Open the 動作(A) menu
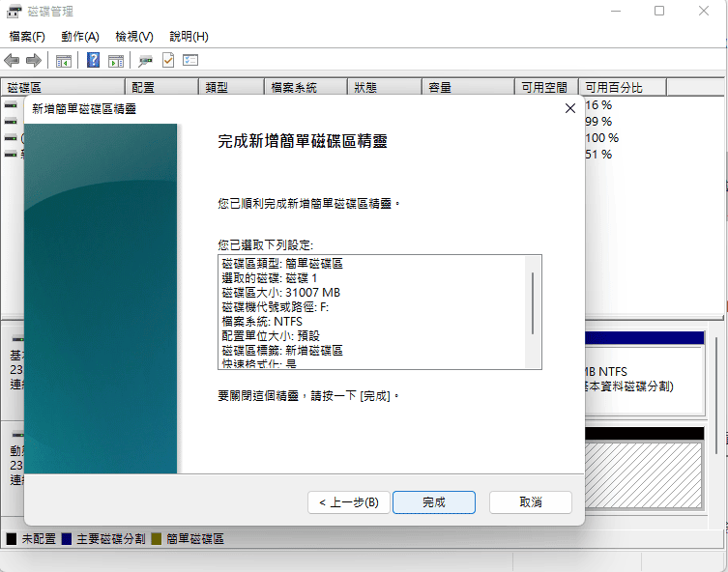The height and width of the screenshot is (572, 728). [x=80, y=36]
